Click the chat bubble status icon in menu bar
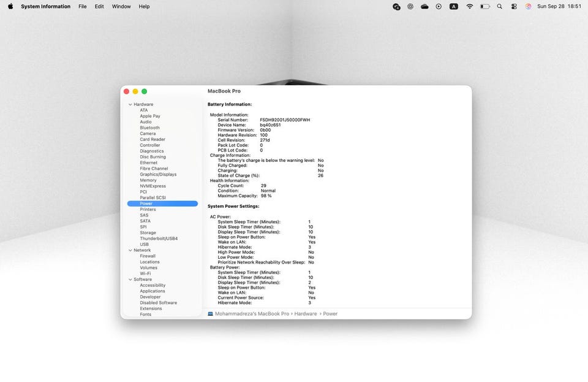588x382 pixels. [x=396, y=6]
